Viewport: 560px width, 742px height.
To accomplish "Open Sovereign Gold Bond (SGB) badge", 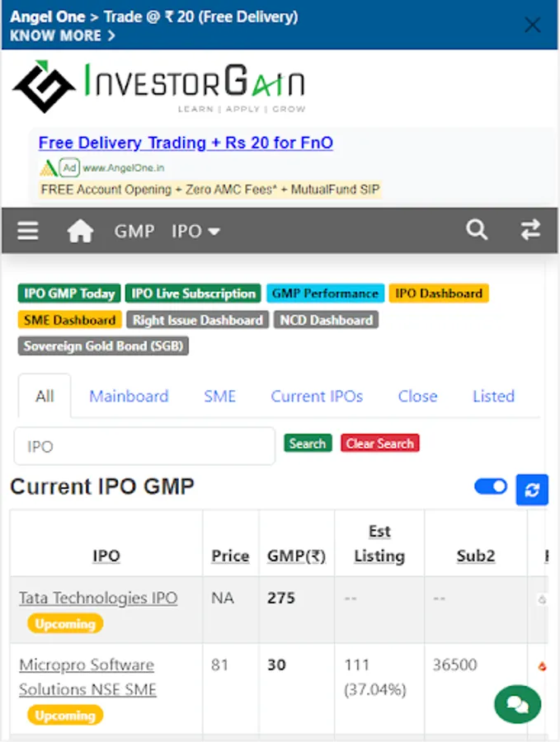I will (x=103, y=346).
